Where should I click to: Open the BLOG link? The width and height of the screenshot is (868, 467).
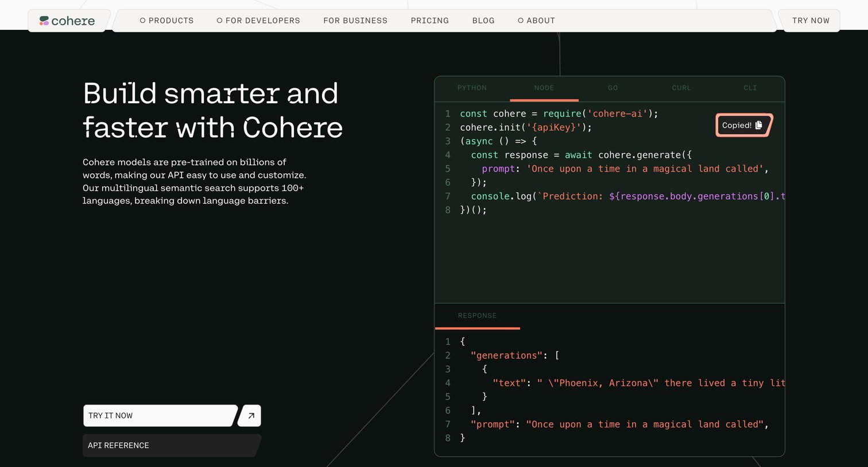pyautogui.click(x=483, y=21)
